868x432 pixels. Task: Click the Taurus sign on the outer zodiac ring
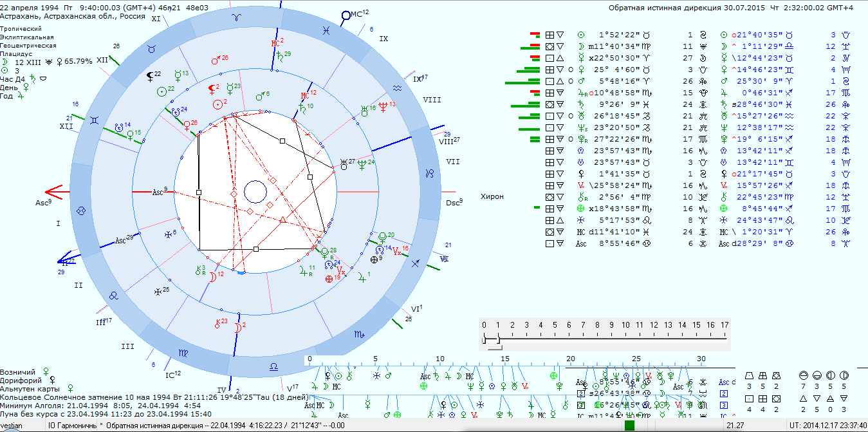click(x=152, y=49)
